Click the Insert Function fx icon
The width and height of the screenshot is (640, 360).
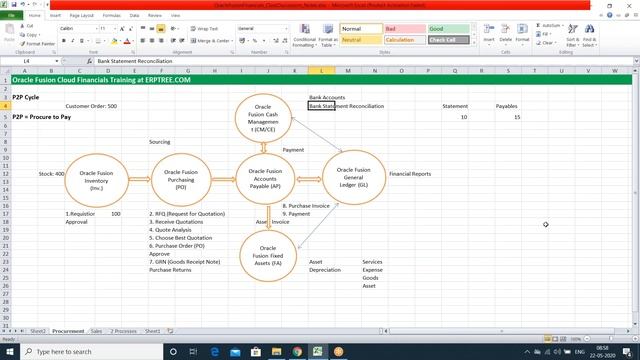(x=89, y=61)
